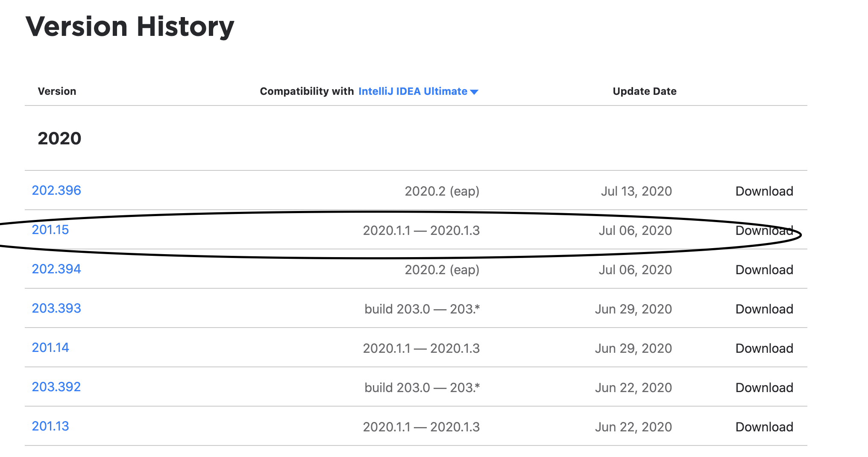Image resolution: width=868 pixels, height=457 pixels.
Task: Open the circled version 201.15 details
Action: point(50,230)
